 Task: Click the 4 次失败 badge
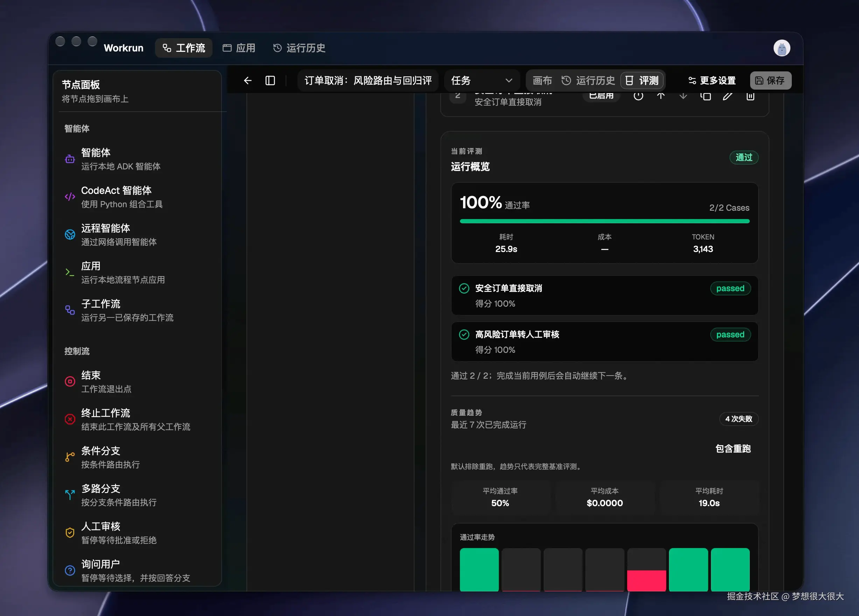coord(739,419)
